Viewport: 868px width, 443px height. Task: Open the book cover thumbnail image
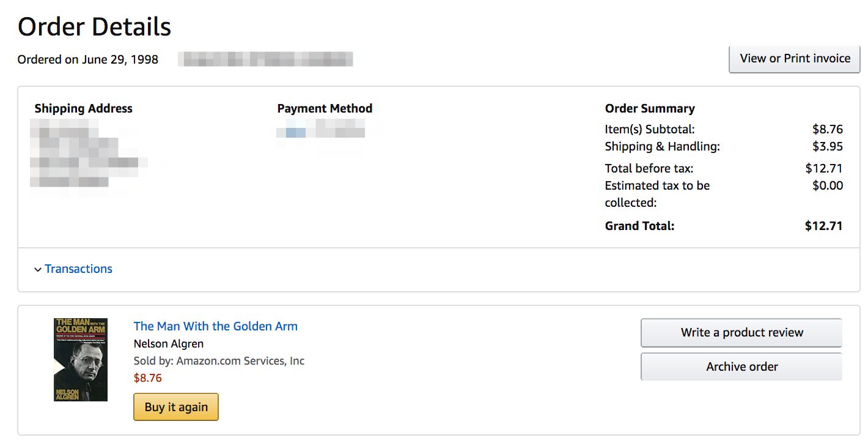81,360
